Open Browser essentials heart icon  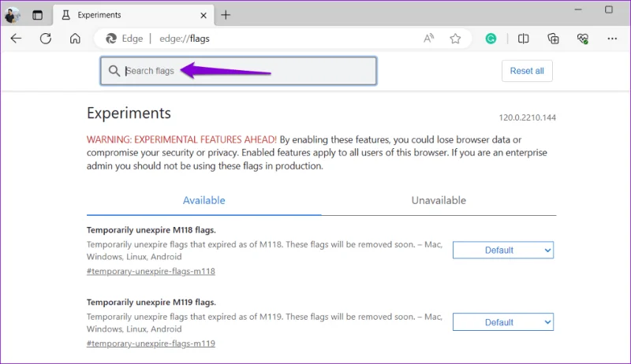click(582, 39)
